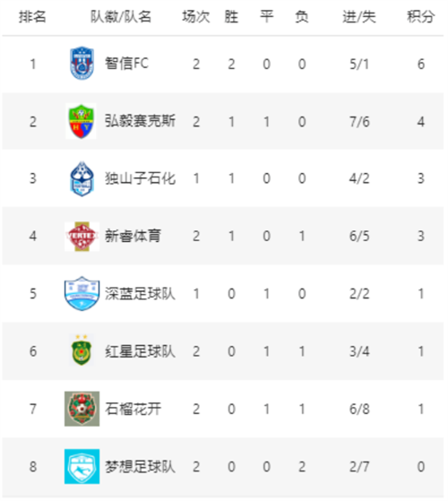Click the 梦想足球队 team name
This screenshot has width=448, height=501.
[140, 466]
